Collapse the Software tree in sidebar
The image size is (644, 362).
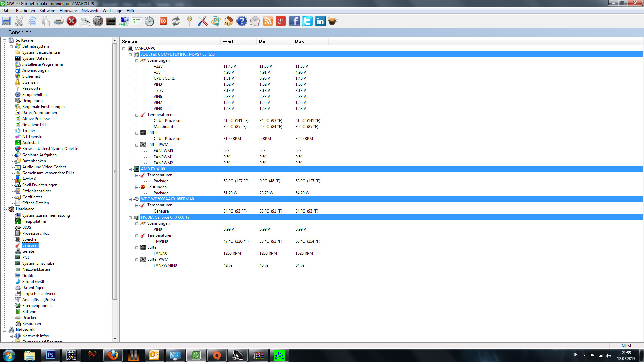[5, 40]
